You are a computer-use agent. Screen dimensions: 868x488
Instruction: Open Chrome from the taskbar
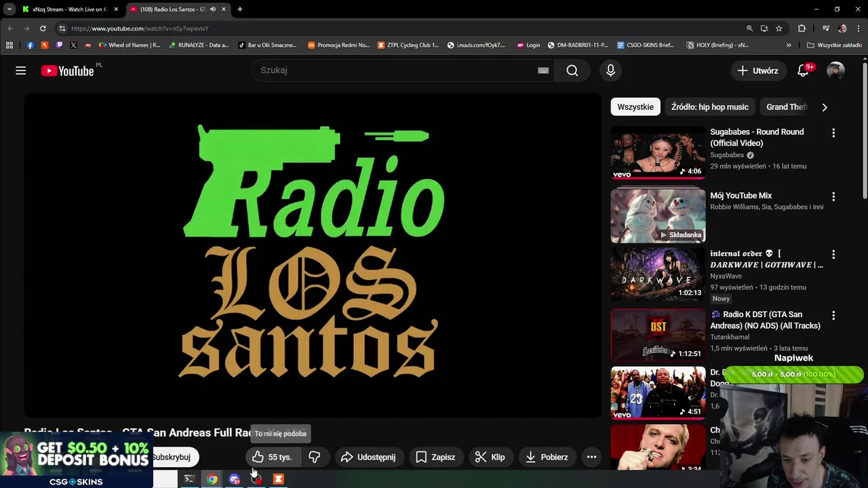coord(212,479)
